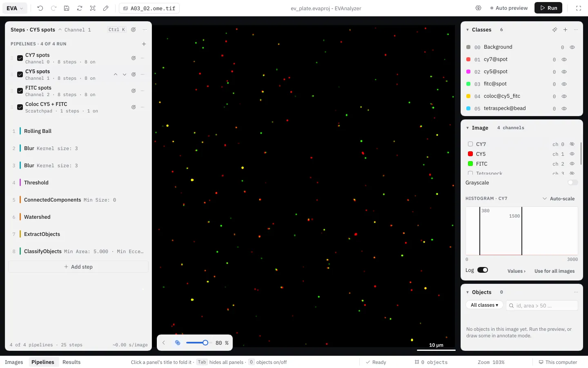
Task: Click the undo arrow icon
Action: coord(40,8)
